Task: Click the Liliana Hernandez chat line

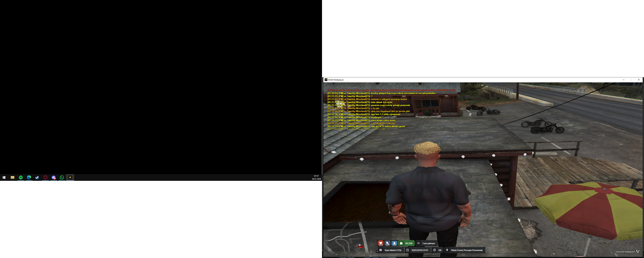Action: pyautogui.click(x=351, y=87)
